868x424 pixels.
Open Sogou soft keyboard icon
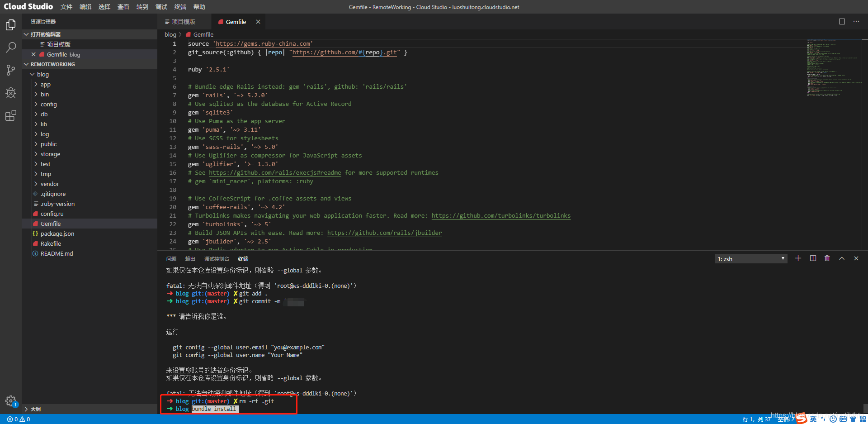(x=843, y=419)
